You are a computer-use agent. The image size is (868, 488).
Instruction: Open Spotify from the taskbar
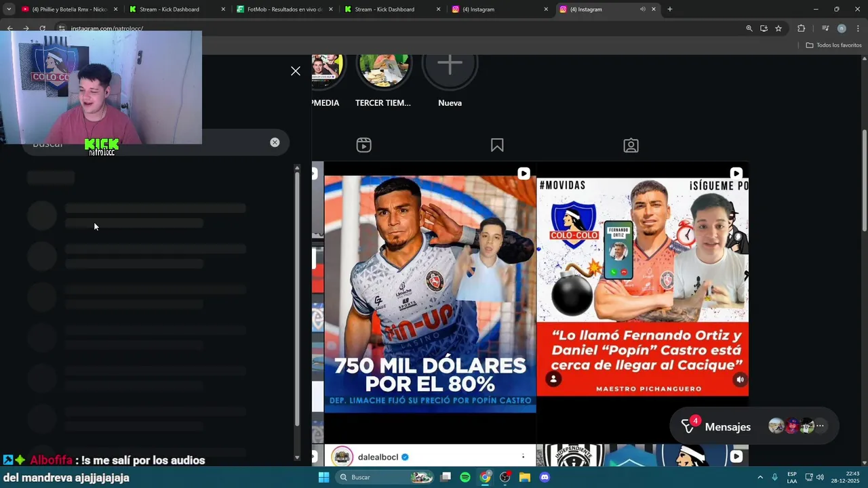click(465, 477)
